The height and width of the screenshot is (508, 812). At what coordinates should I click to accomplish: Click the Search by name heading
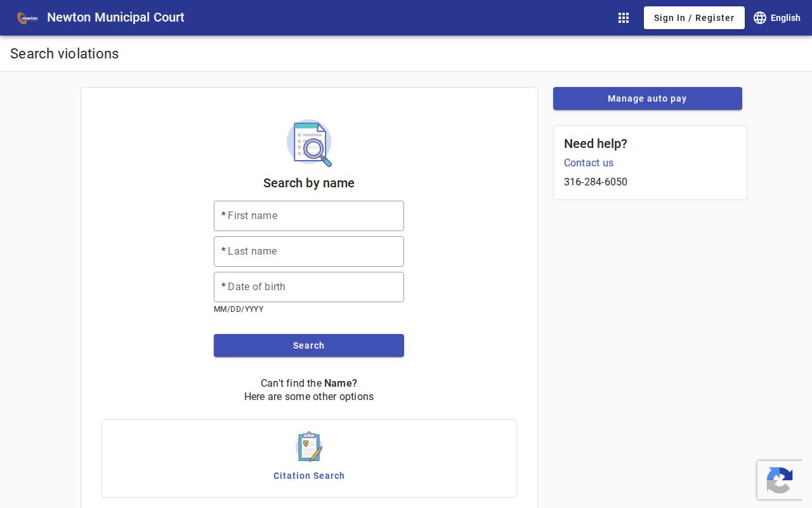pos(309,183)
